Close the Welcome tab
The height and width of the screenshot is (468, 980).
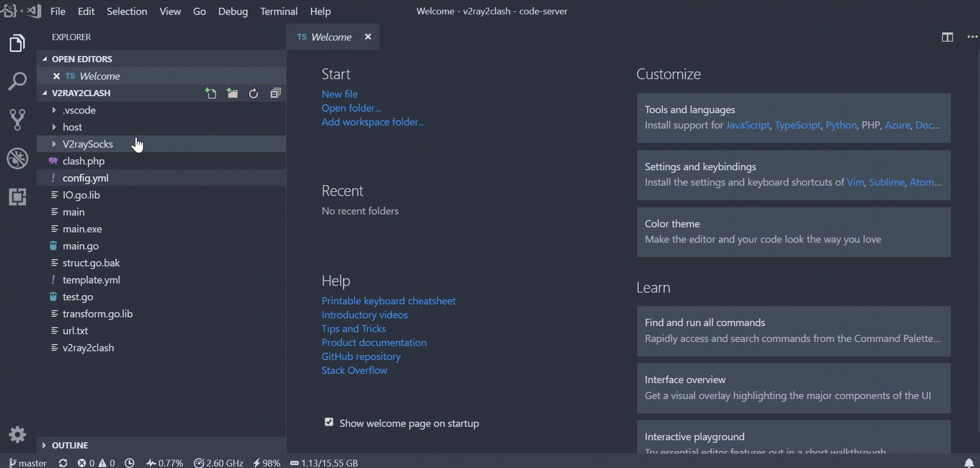(x=368, y=37)
